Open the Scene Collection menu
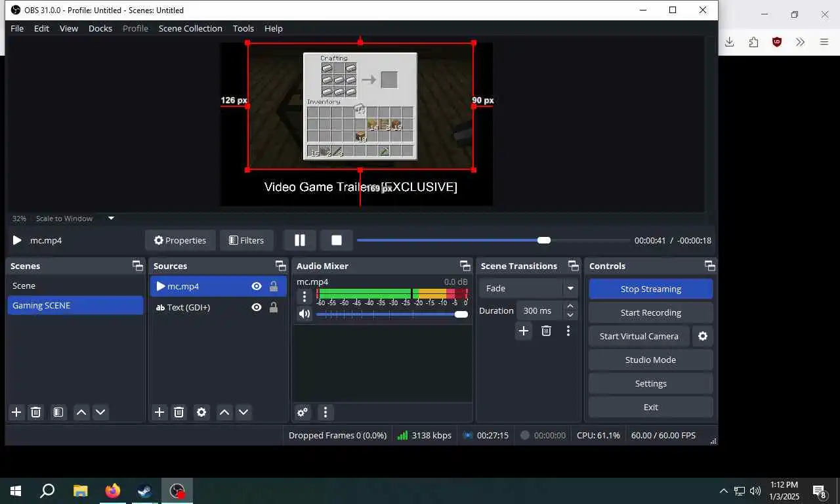The width and height of the screenshot is (840, 504). click(190, 28)
